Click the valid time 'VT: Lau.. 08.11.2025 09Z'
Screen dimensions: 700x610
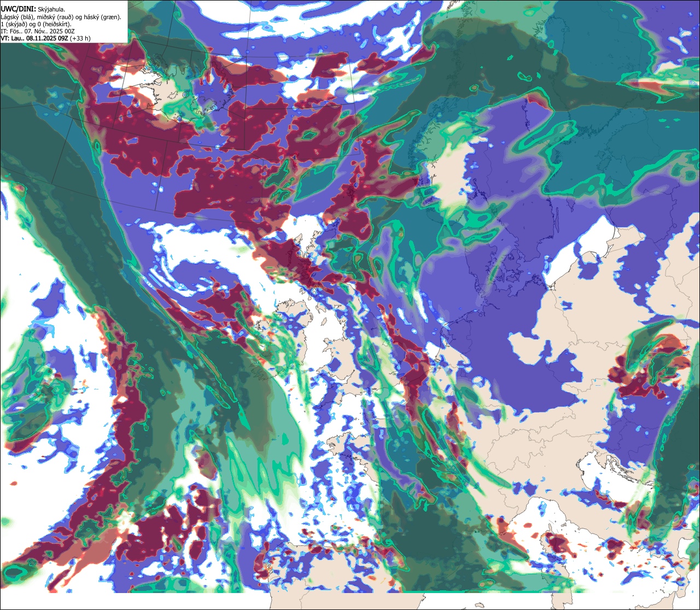click(34, 38)
